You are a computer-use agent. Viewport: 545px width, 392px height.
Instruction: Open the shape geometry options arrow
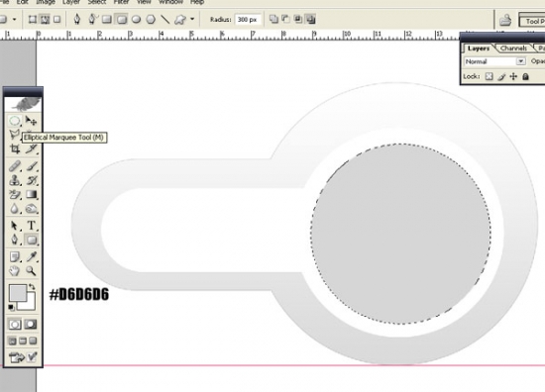(x=192, y=19)
